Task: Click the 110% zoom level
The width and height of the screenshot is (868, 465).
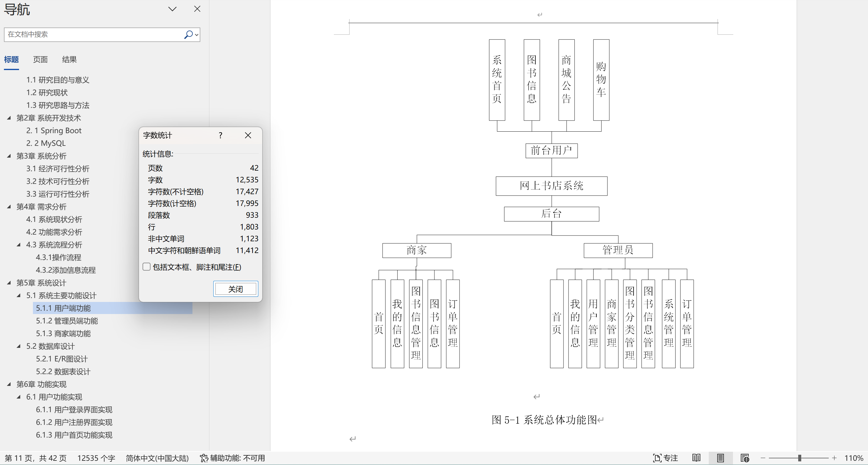Action: coord(853,458)
